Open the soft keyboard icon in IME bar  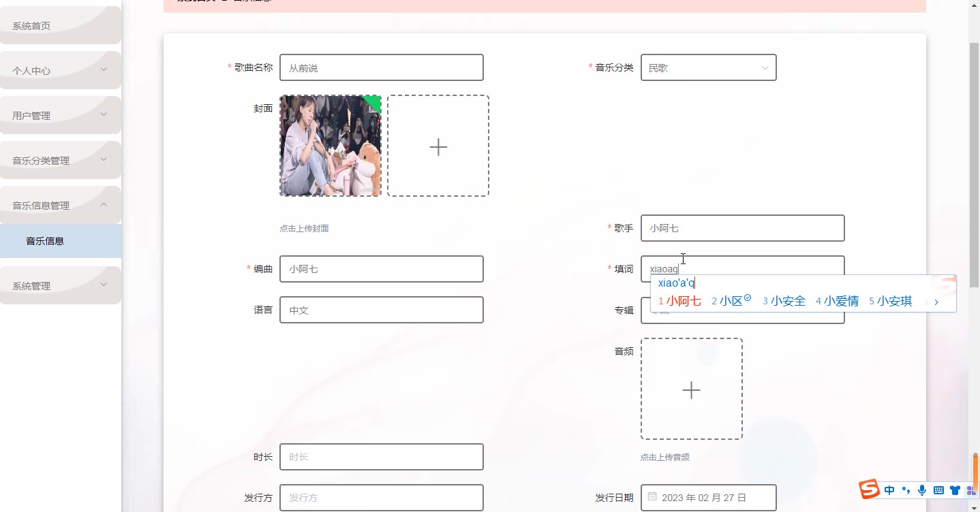click(x=938, y=490)
